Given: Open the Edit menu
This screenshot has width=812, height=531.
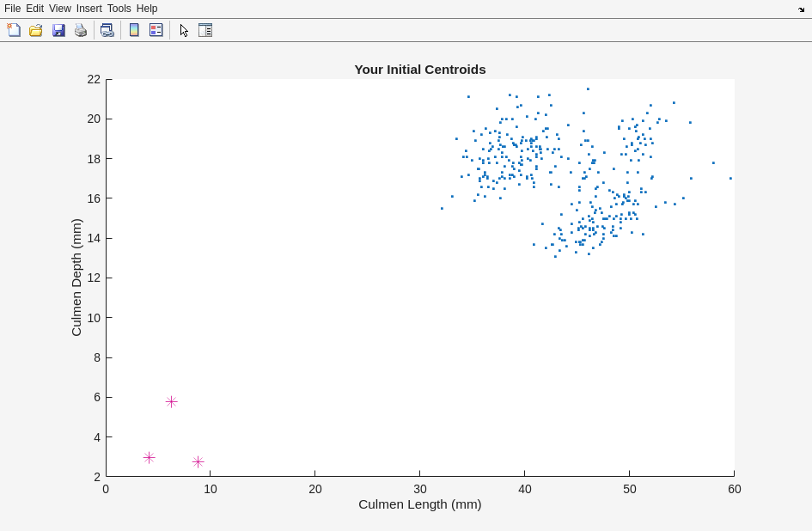Looking at the screenshot, I should click(x=34, y=9).
